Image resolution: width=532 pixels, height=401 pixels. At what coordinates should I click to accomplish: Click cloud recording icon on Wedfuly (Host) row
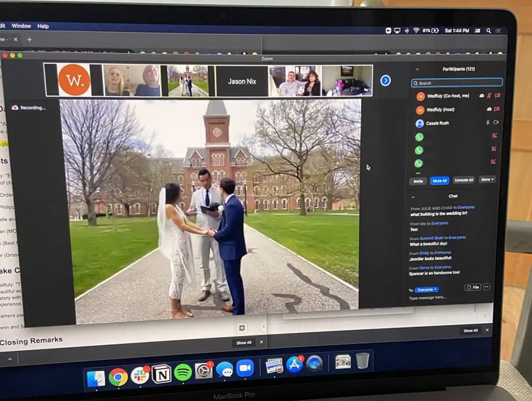coord(489,109)
